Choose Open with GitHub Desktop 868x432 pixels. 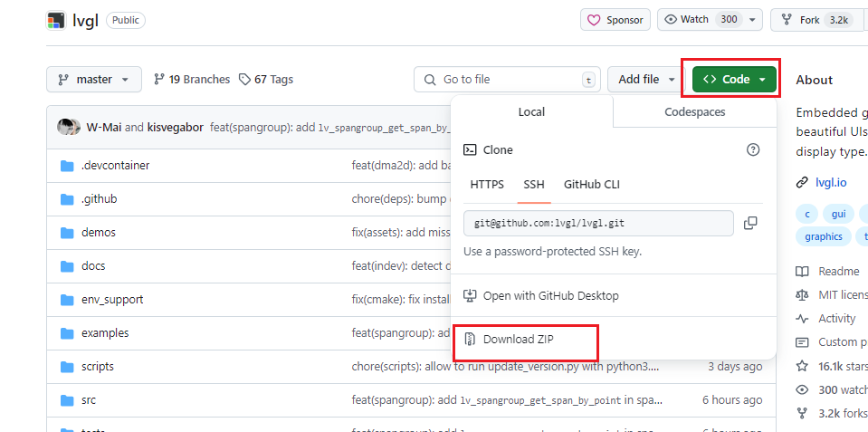pos(541,296)
